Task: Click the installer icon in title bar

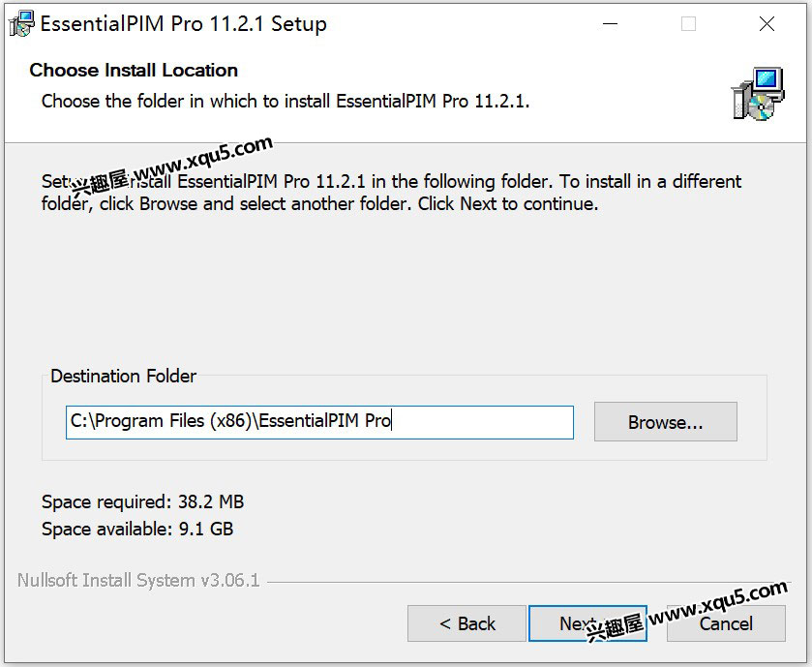Action: (x=21, y=24)
